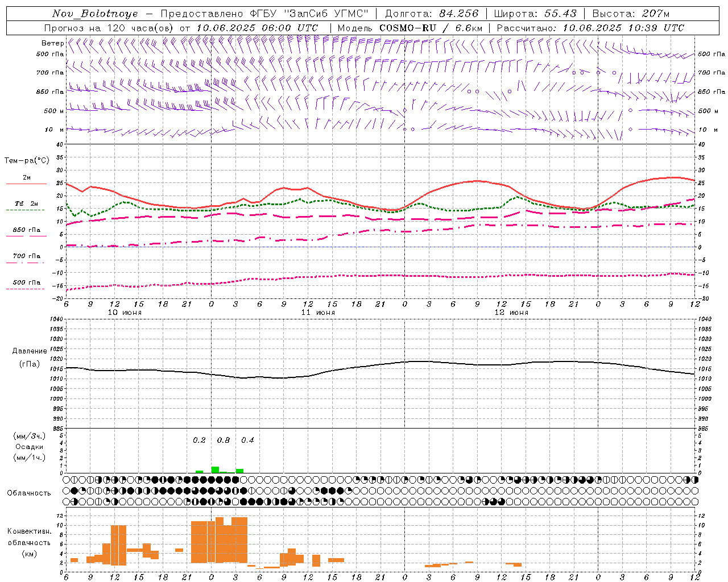Click the '700 гПа' temperature legend entry
The height and width of the screenshot is (582, 728).
(x=26, y=256)
